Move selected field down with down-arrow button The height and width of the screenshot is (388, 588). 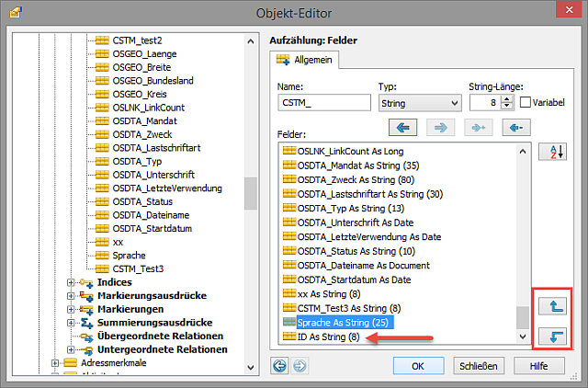[553, 336]
